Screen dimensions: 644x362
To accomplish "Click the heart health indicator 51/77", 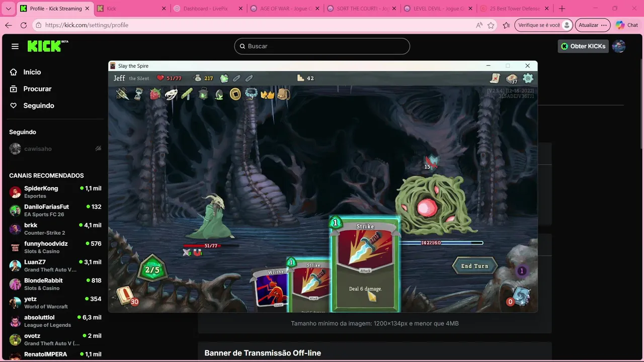I will 169,78.
